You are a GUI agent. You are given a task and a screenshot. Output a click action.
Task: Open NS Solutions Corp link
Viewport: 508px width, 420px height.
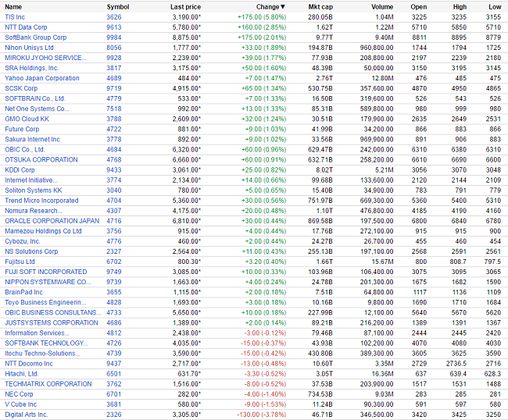31,251
